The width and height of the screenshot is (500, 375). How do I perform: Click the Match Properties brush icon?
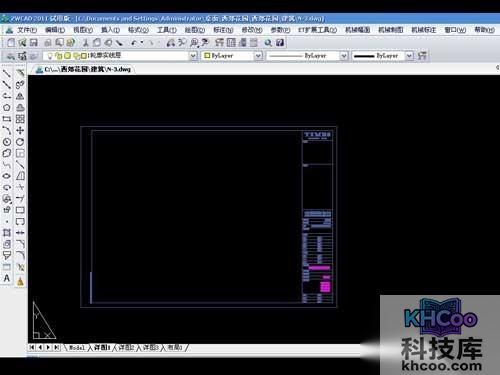pos(119,43)
